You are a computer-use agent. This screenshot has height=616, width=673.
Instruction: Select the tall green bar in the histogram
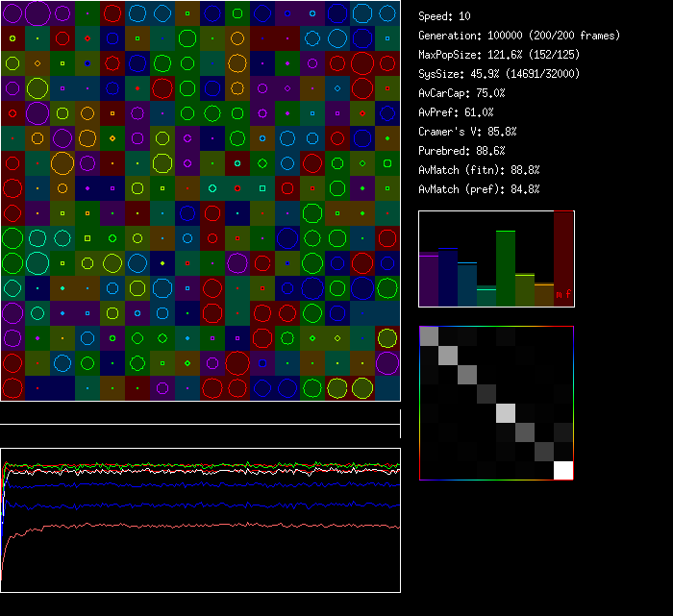pos(506,269)
